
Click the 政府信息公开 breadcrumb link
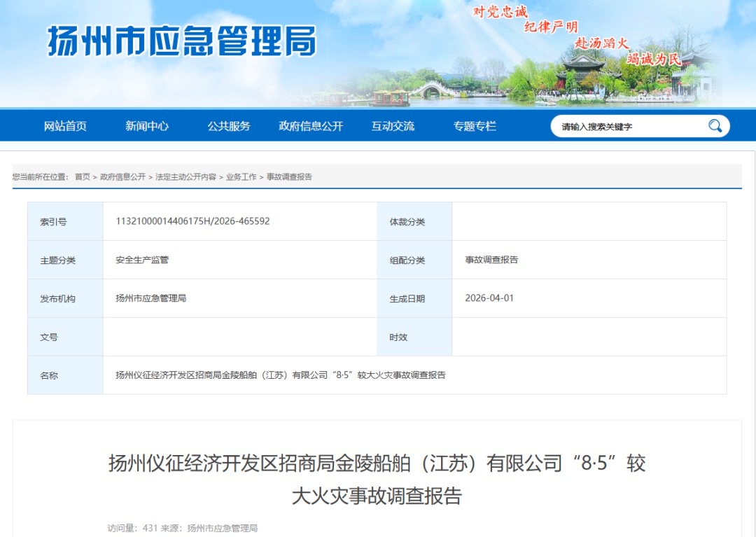[122, 177]
